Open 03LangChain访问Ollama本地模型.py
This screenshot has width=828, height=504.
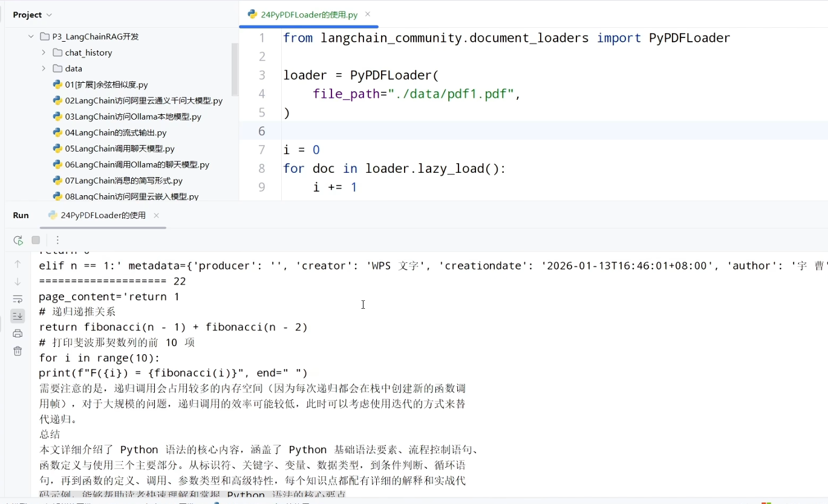click(x=133, y=117)
